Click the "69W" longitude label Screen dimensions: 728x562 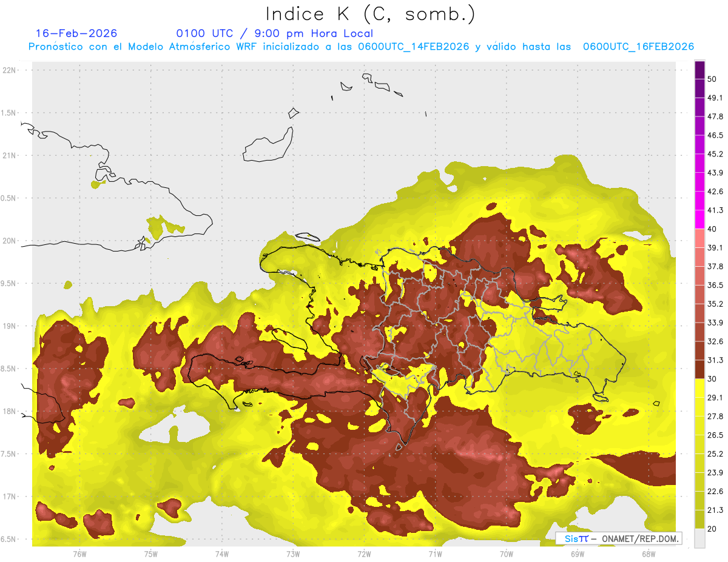(578, 554)
